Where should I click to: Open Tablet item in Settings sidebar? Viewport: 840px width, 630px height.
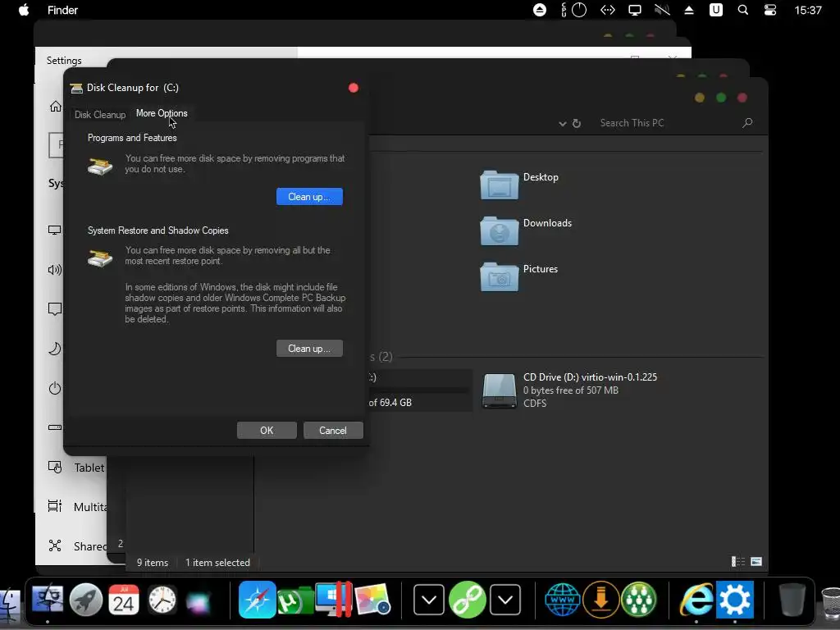click(76, 467)
